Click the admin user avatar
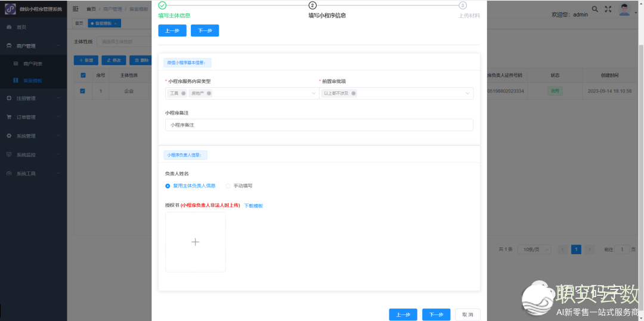 coord(624,9)
